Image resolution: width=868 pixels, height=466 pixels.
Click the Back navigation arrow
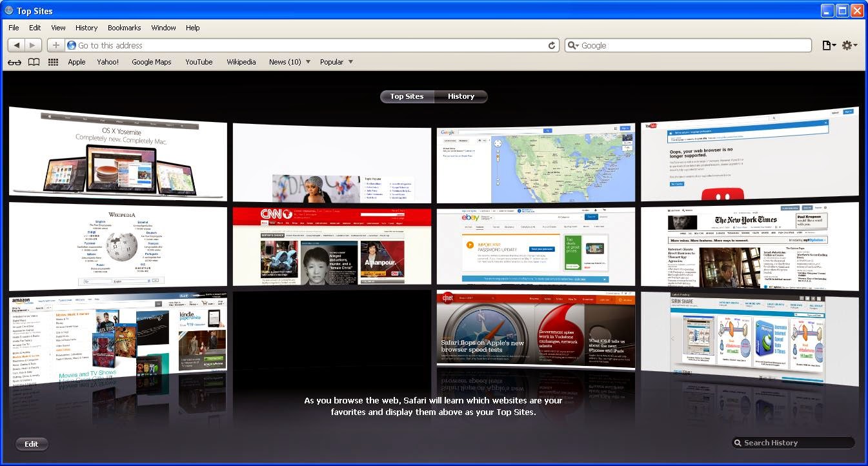17,45
